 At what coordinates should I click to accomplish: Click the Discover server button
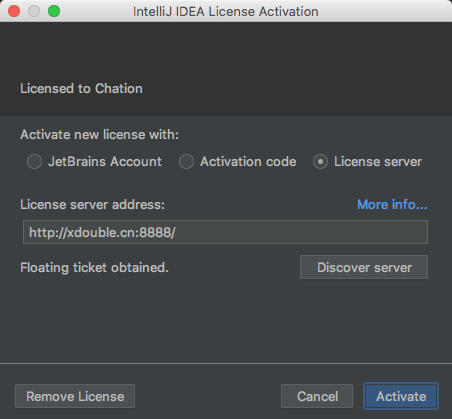tap(364, 267)
